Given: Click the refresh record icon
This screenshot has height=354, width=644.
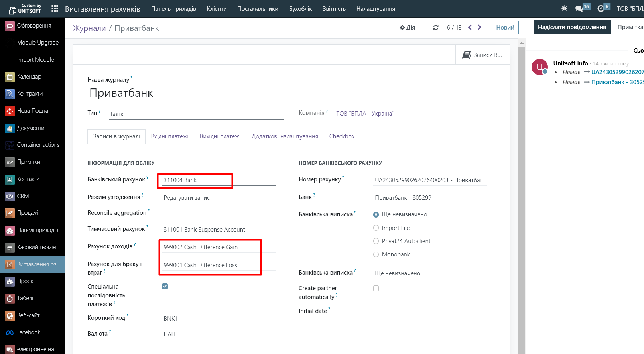Looking at the screenshot, I should tap(435, 28).
